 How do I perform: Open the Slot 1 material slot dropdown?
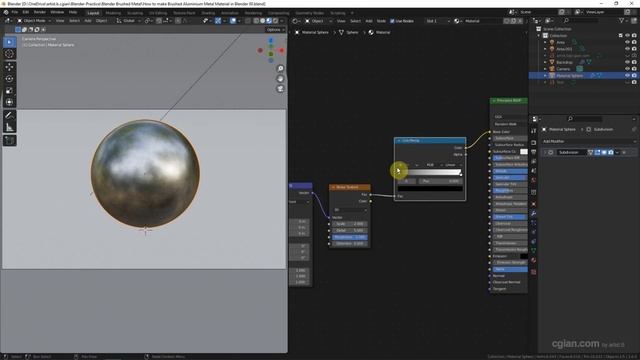[438, 21]
